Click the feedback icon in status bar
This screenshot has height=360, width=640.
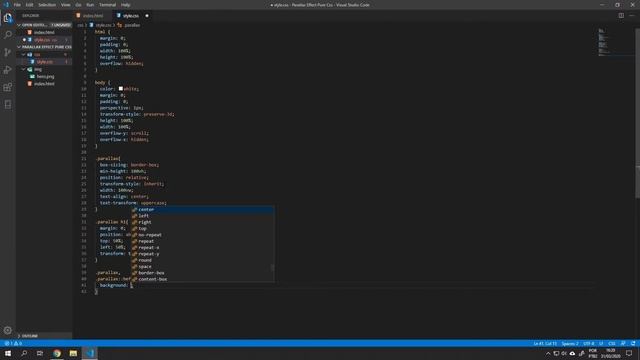pos(623,344)
